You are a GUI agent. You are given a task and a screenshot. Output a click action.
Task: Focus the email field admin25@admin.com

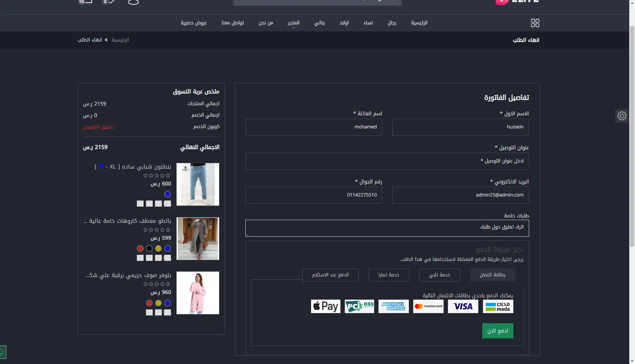[460, 195]
